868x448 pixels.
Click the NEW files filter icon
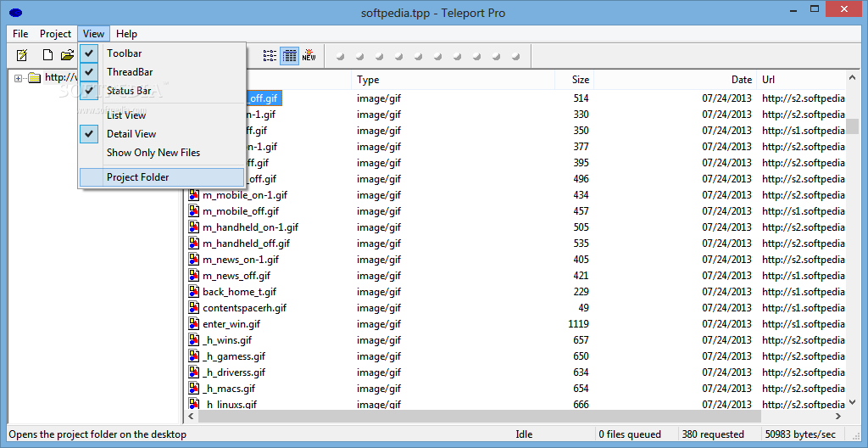(x=309, y=55)
